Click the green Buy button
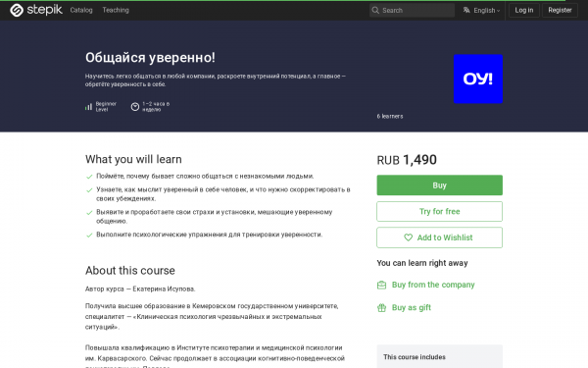This screenshot has height=368, width=588. coord(439,185)
